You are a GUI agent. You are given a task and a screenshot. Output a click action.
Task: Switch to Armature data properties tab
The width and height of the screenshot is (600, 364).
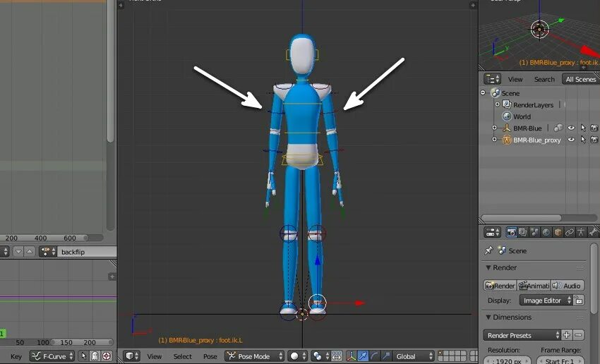[581, 232]
